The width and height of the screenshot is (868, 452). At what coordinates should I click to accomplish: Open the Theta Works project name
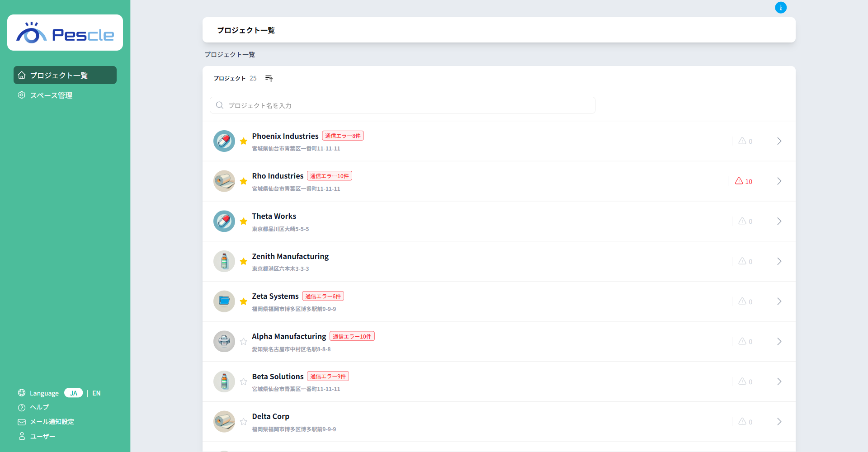[x=274, y=216]
